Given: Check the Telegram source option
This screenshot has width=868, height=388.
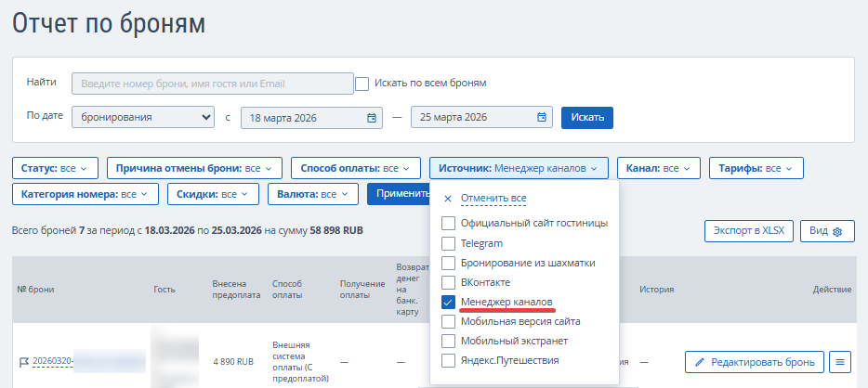Looking at the screenshot, I should [x=449, y=243].
